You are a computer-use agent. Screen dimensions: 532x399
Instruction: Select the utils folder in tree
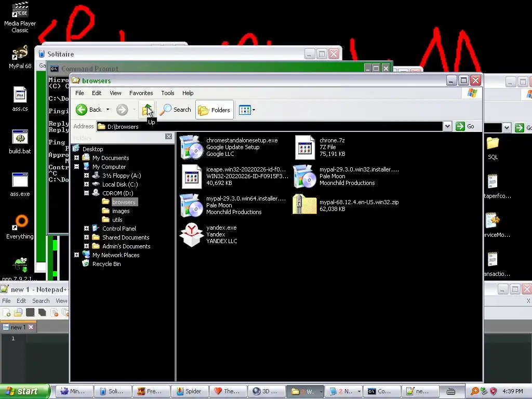(117, 220)
